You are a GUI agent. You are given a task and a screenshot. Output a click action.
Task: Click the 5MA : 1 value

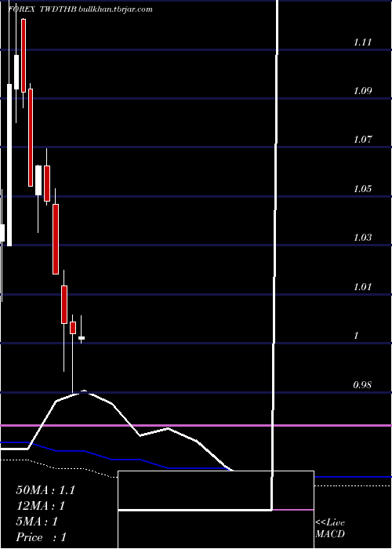[37, 522]
